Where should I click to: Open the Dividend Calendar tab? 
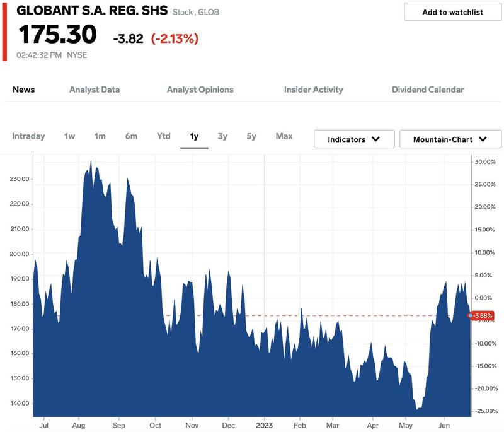pos(428,90)
